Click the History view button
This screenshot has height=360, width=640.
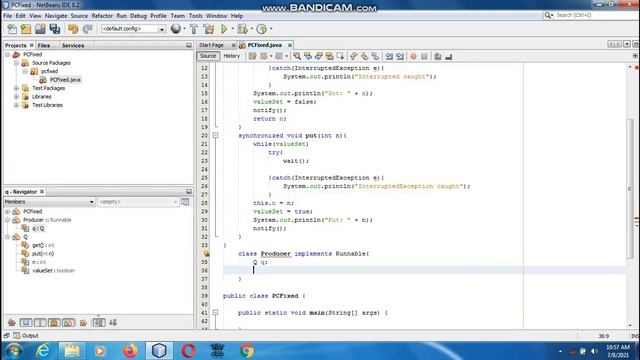[x=231, y=56]
